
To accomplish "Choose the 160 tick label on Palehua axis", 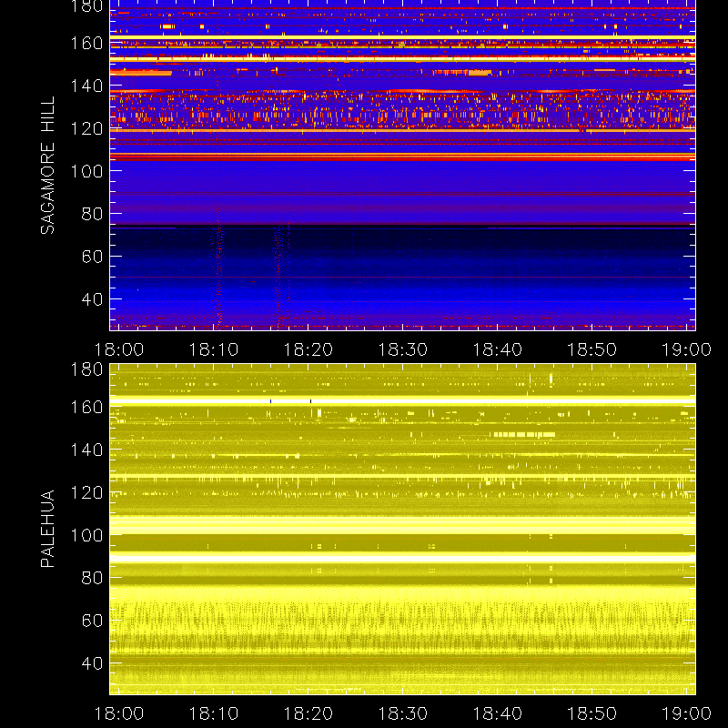I will tap(86, 408).
